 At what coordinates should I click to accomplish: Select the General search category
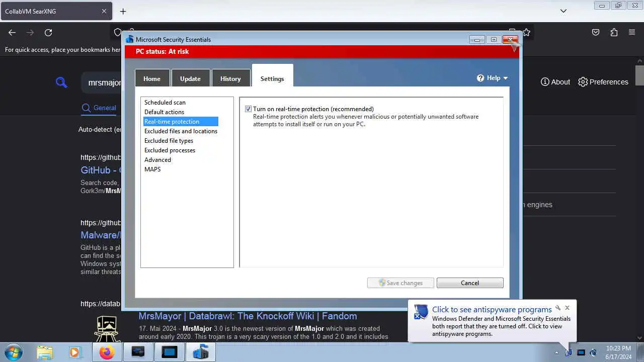[99, 108]
